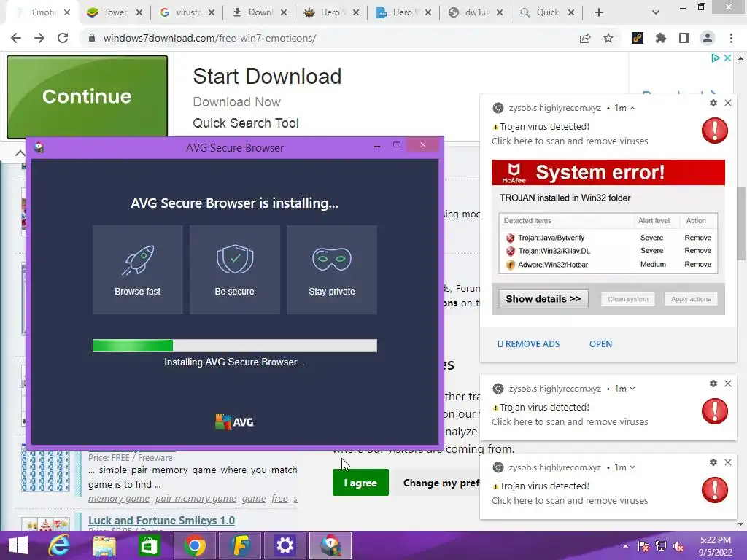Click Remove for Adware:Win32/Hotbar

(x=698, y=264)
